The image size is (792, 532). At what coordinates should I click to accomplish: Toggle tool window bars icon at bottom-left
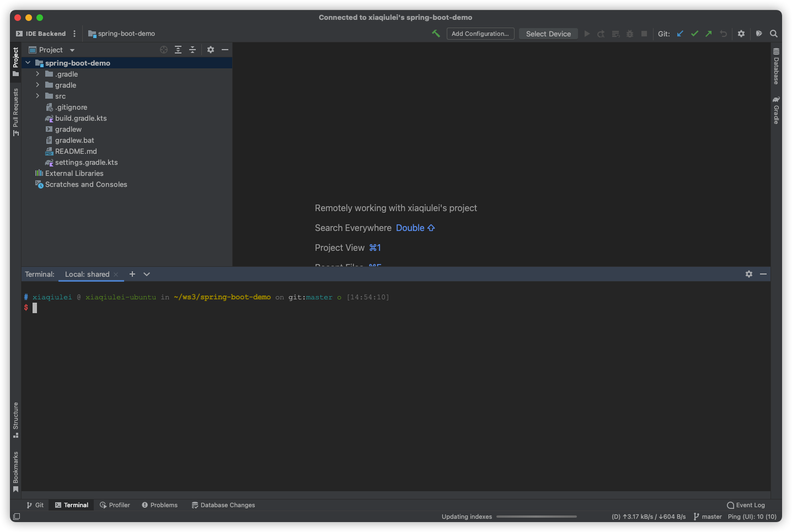click(x=17, y=517)
